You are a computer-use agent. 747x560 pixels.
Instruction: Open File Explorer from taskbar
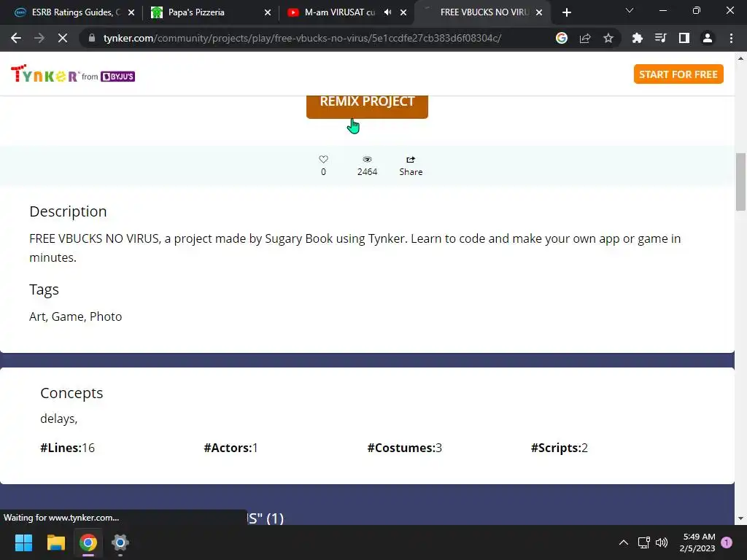55,542
